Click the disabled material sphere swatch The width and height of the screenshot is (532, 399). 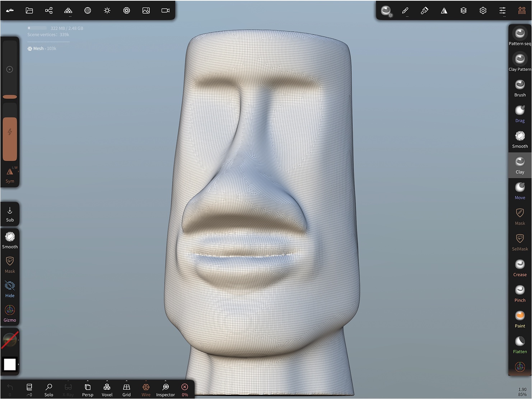[x=10, y=340]
